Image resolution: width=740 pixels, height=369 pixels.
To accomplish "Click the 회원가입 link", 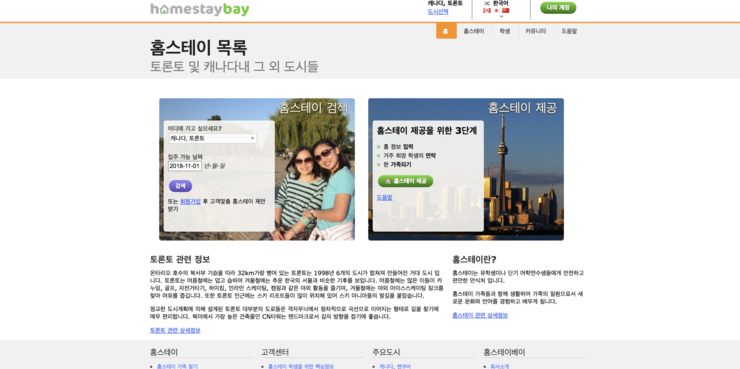I will pos(190,201).
